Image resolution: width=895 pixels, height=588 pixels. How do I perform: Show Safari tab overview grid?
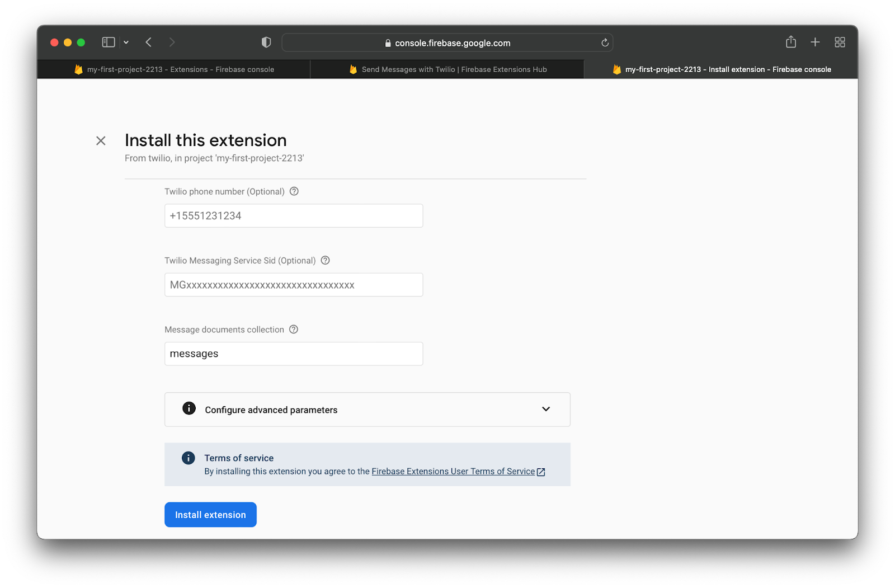(840, 42)
